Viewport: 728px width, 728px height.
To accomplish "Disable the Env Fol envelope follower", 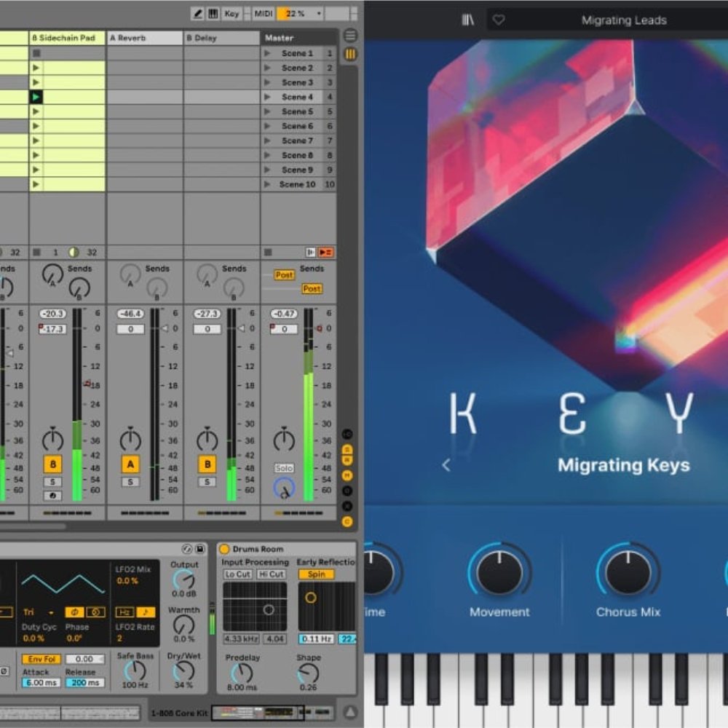I will (x=41, y=660).
